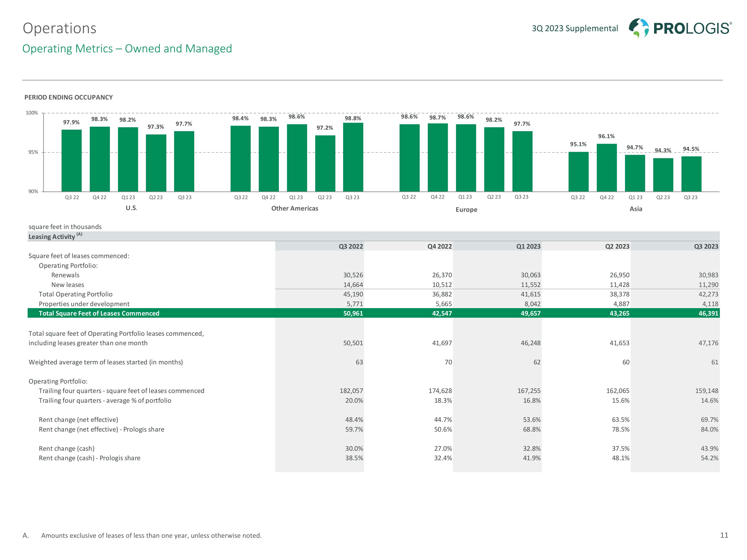Click the Operating Metrics subtitle

tap(127, 49)
